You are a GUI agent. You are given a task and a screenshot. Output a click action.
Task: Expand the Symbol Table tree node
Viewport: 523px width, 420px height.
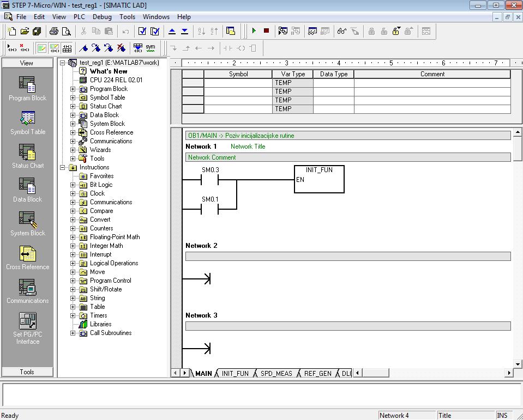pyautogui.click(x=73, y=98)
